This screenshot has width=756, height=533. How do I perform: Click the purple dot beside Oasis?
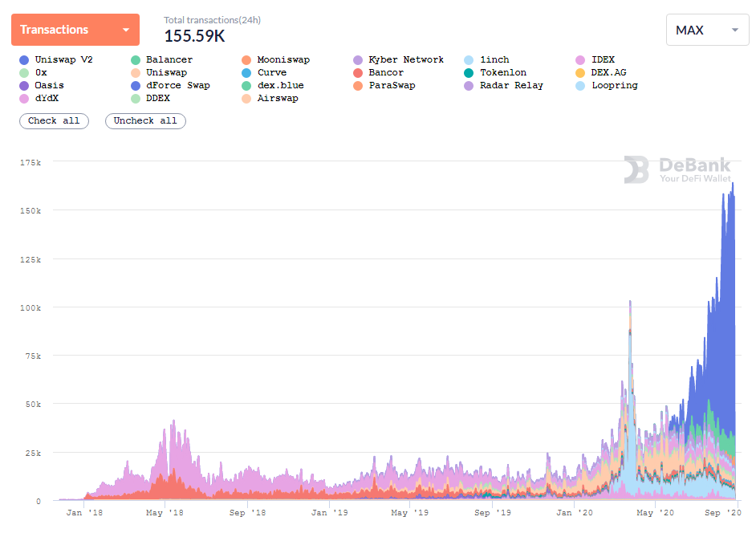click(24, 86)
